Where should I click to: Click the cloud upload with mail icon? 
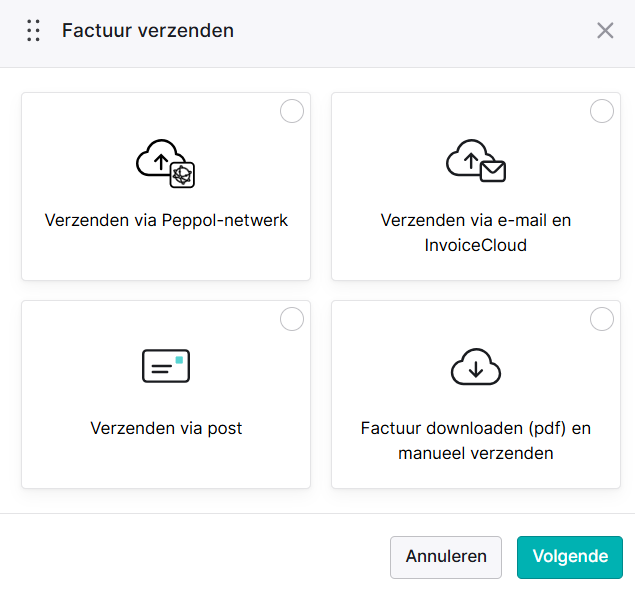click(x=476, y=161)
